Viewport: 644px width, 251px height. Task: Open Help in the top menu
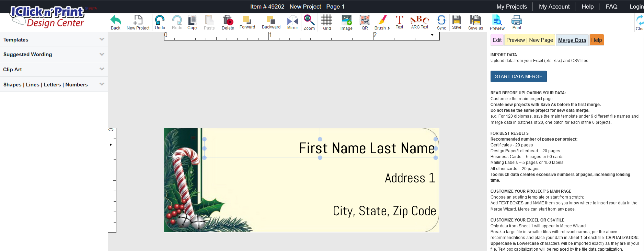tap(588, 7)
